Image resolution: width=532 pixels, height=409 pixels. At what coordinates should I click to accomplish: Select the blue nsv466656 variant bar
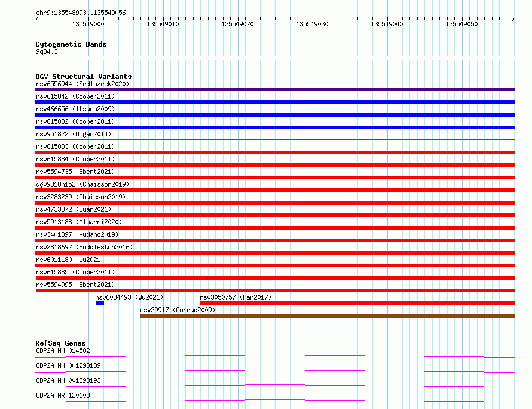point(275,115)
